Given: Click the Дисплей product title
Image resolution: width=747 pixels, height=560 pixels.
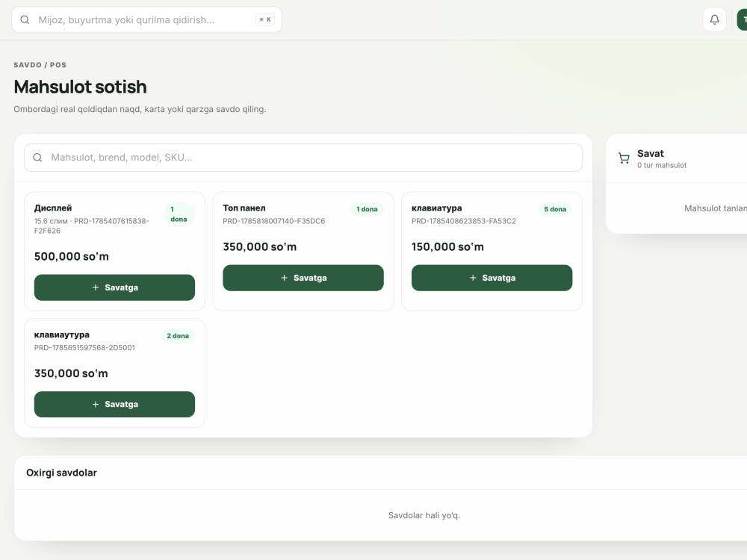Looking at the screenshot, I should pyautogui.click(x=53, y=208).
